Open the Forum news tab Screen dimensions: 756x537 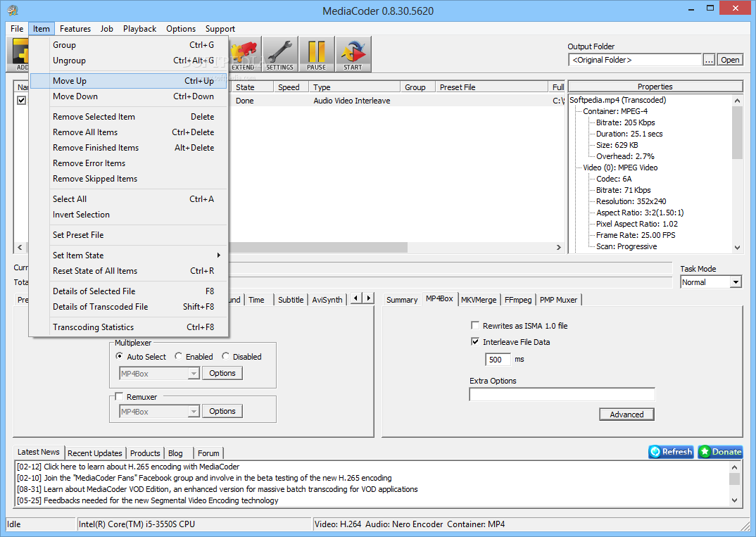pyautogui.click(x=208, y=453)
